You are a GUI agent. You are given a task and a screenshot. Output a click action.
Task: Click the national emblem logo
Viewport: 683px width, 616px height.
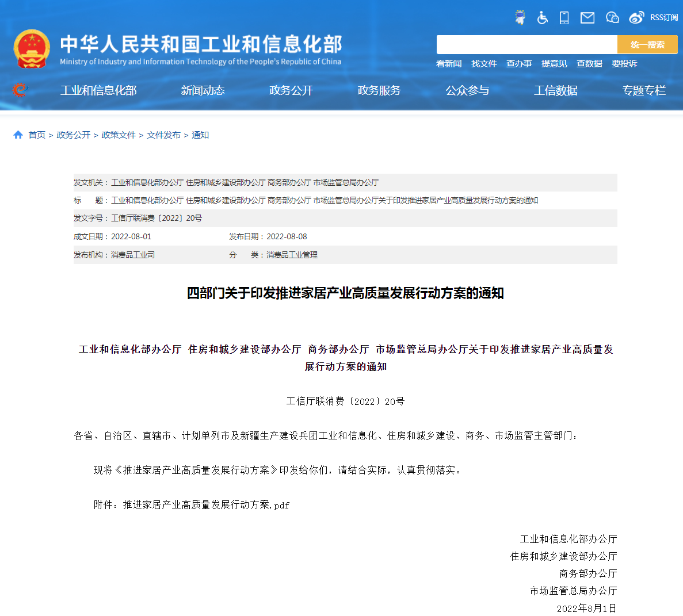pyautogui.click(x=32, y=49)
